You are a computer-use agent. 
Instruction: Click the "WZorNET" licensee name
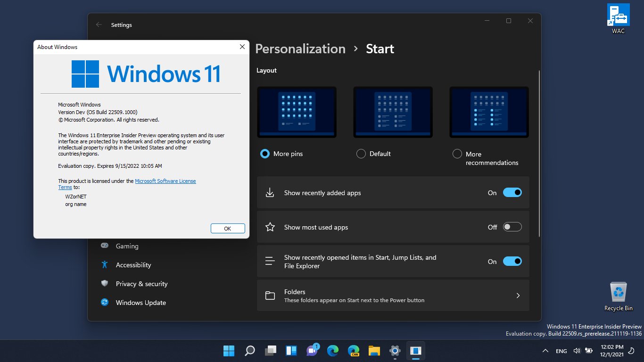point(76,197)
